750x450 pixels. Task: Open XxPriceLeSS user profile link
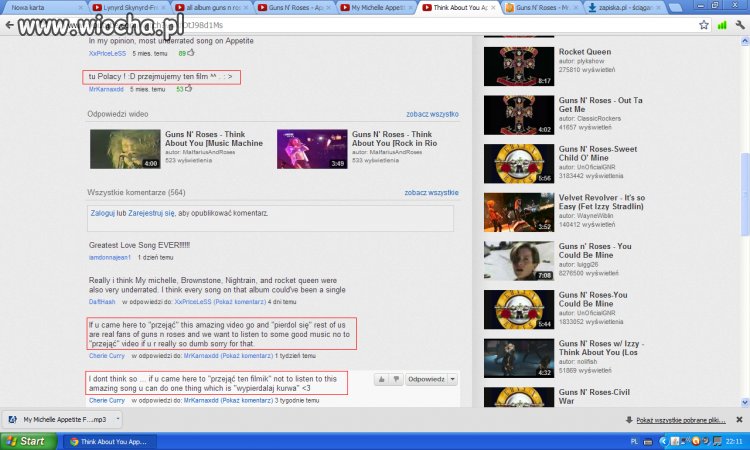click(x=108, y=54)
